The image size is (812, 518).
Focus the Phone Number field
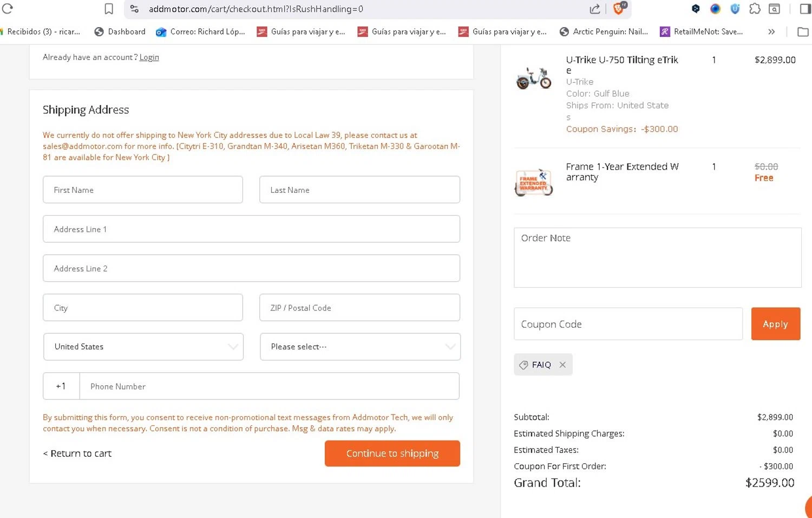pyautogui.click(x=270, y=386)
